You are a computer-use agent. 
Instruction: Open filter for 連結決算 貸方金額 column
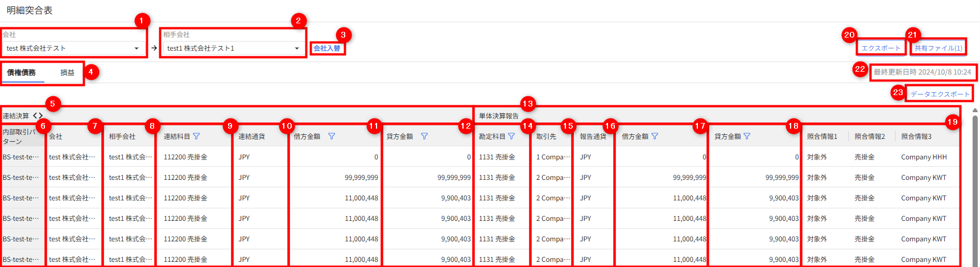(424, 137)
